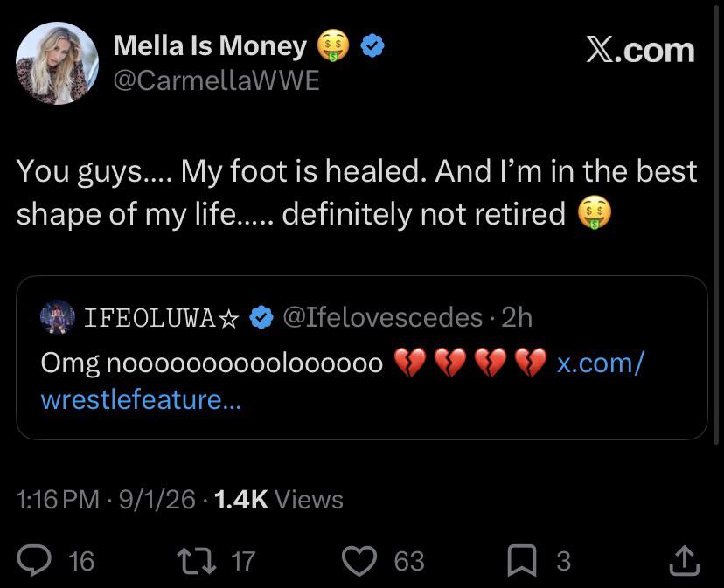Screen dimensions: 724x588
Task: Like the tweet with the heart icon
Action: pos(359,561)
